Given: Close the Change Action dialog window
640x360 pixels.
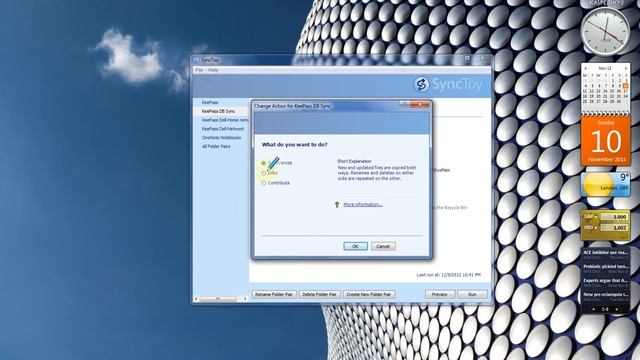Looking at the screenshot, I should point(420,104).
